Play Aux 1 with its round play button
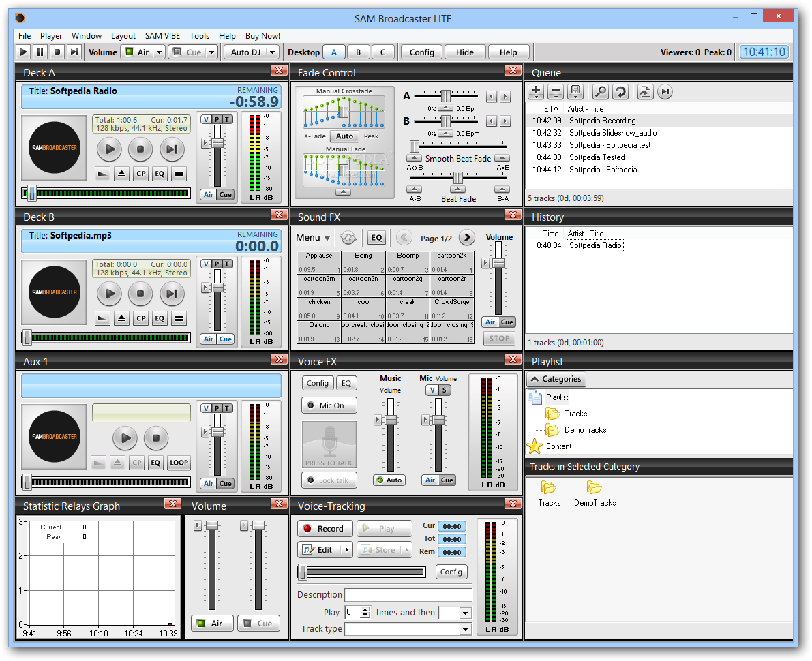The width and height of the screenshot is (812, 661). point(125,438)
